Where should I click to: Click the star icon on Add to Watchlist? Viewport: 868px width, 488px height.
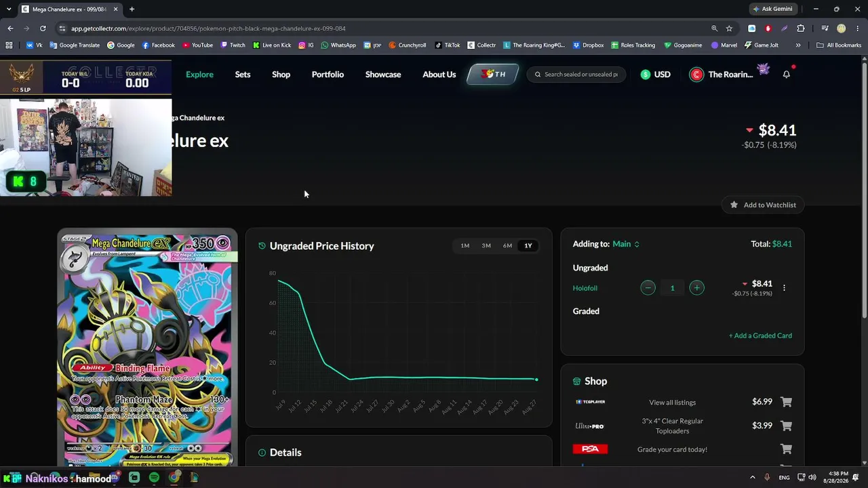tap(734, 205)
